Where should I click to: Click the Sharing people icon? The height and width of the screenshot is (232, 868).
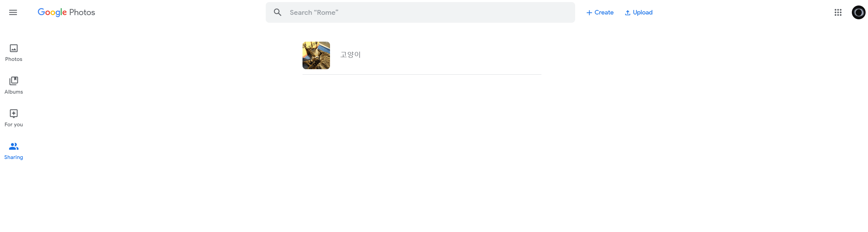click(x=14, y=146)
